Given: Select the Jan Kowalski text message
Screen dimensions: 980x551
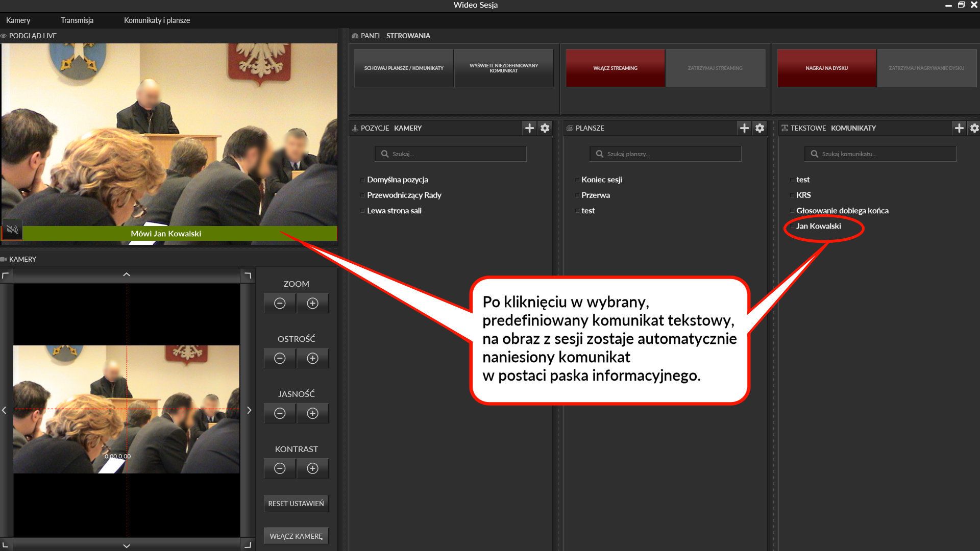Looking at the screenshot, I should tap(818, 226).
